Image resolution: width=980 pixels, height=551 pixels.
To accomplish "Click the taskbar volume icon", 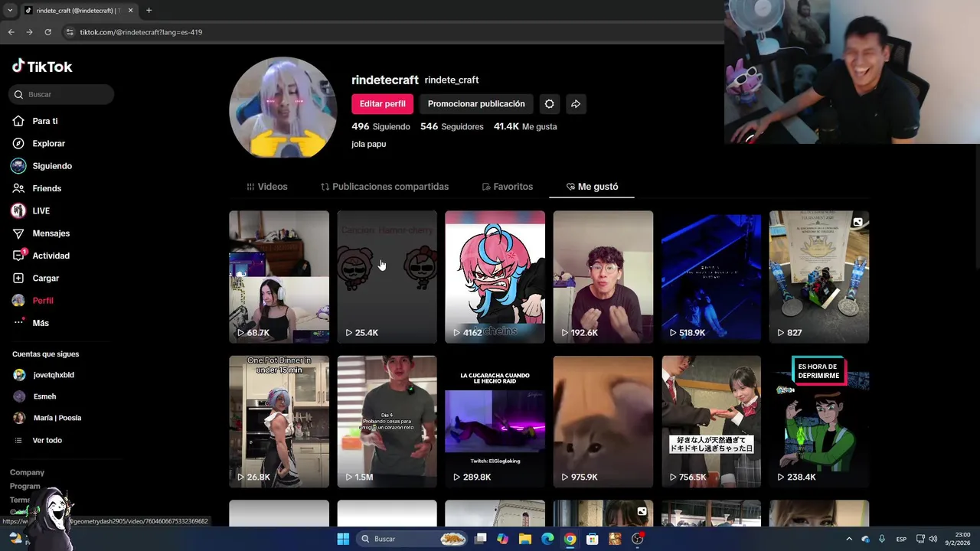I will click(x=933, y=539).
